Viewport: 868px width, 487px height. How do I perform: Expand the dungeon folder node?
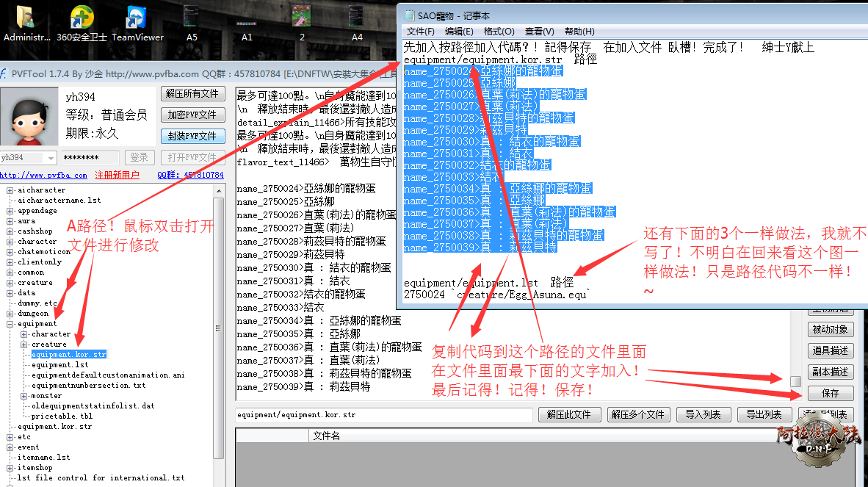(x=11, y=314)
